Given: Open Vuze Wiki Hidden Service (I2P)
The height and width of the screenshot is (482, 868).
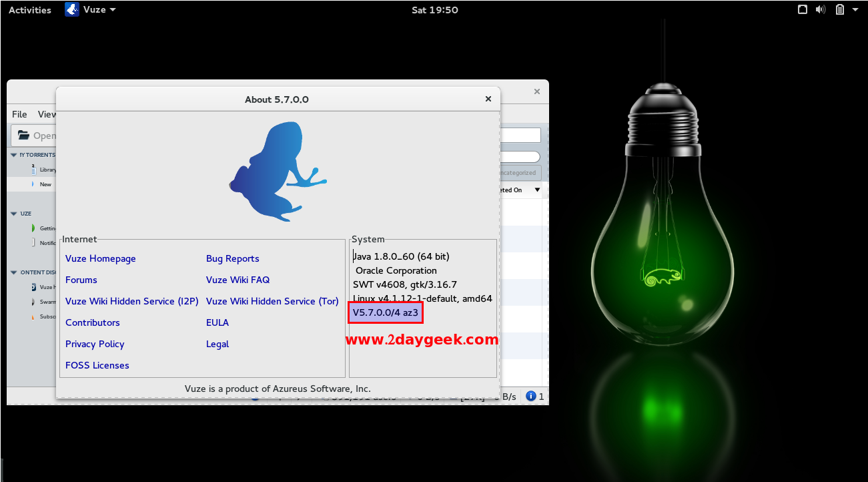Looking at the screenshot, I should coord(132,301).
